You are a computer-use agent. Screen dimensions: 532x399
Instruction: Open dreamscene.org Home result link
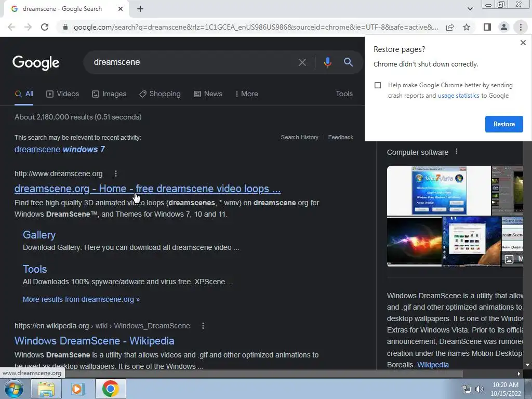pyautogui.click(x=148, y=189)
